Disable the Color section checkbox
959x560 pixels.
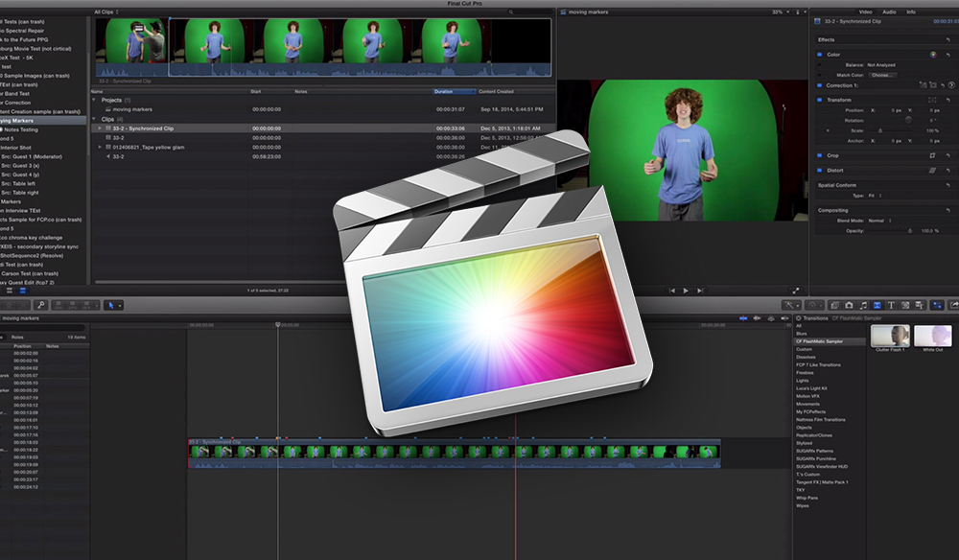pyautogui.click(x=820, y=55)
